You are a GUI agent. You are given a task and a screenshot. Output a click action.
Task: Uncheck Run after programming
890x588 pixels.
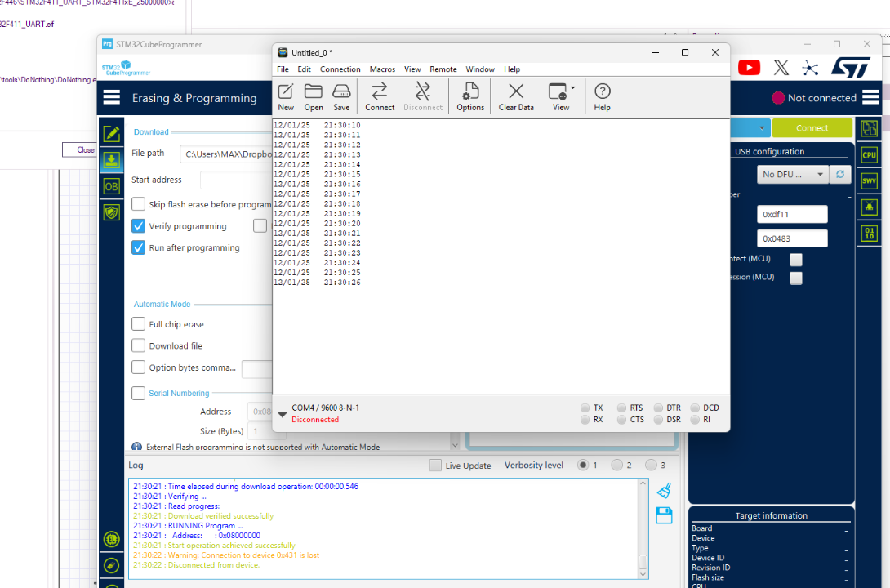tap(138, 247)
